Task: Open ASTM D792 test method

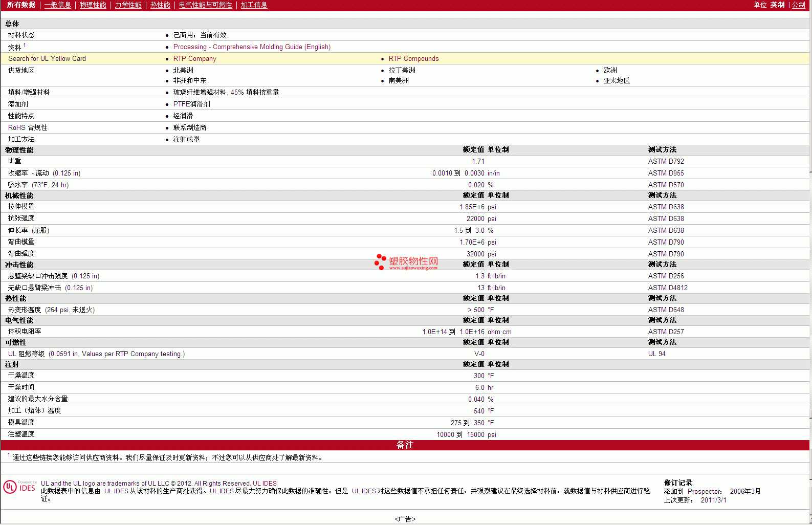Action: [x=666, y=162]
